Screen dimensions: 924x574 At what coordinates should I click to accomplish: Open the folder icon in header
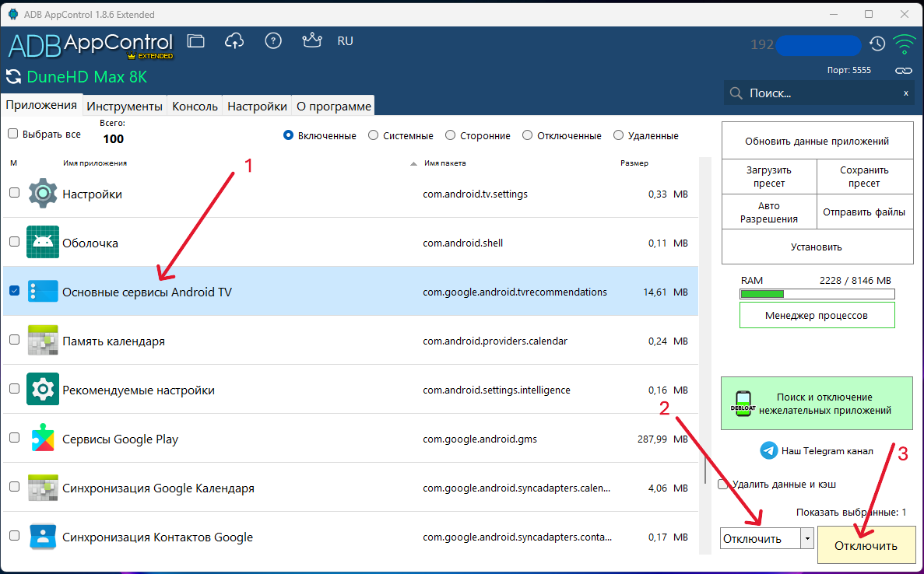[x=195, y=40]
